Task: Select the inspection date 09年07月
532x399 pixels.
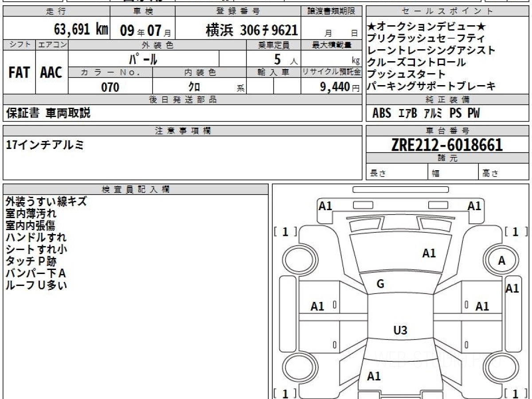Action: 145,31
